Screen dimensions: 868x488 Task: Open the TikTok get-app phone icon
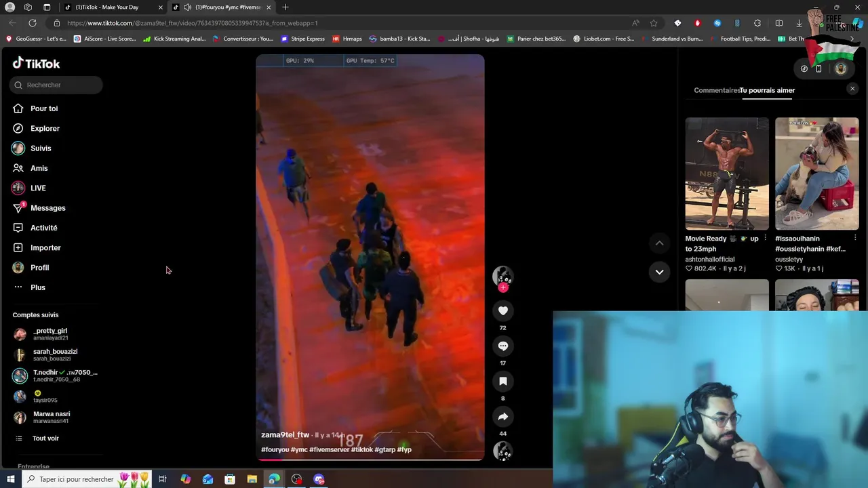(818, 68)
